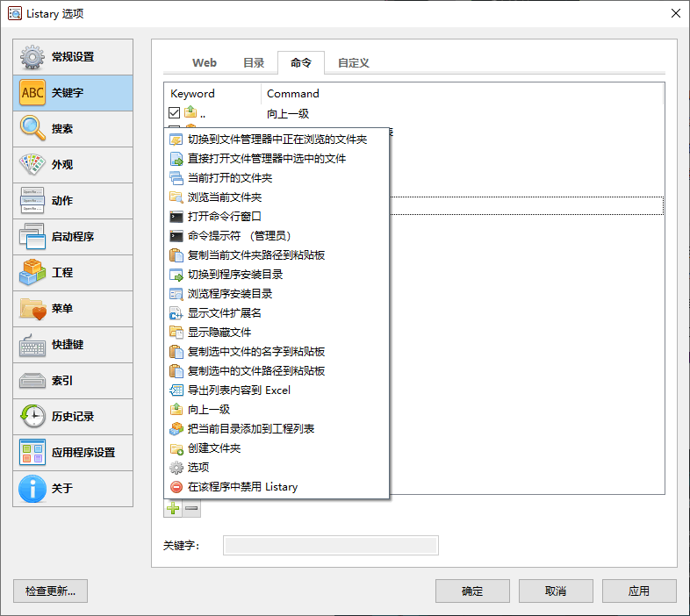690x616 pixels.
Task: Click the Keyword column header
Action: [x=212, y=94]
